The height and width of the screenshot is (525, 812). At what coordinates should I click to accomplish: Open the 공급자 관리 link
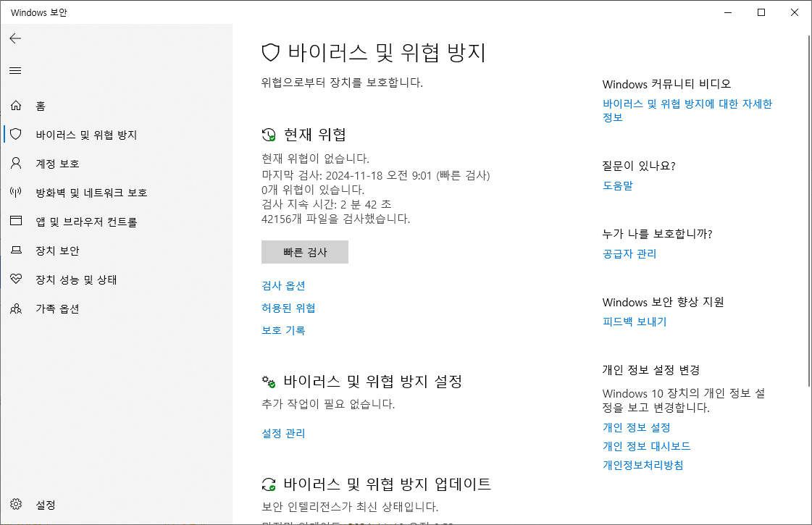[x=629, y=253]
